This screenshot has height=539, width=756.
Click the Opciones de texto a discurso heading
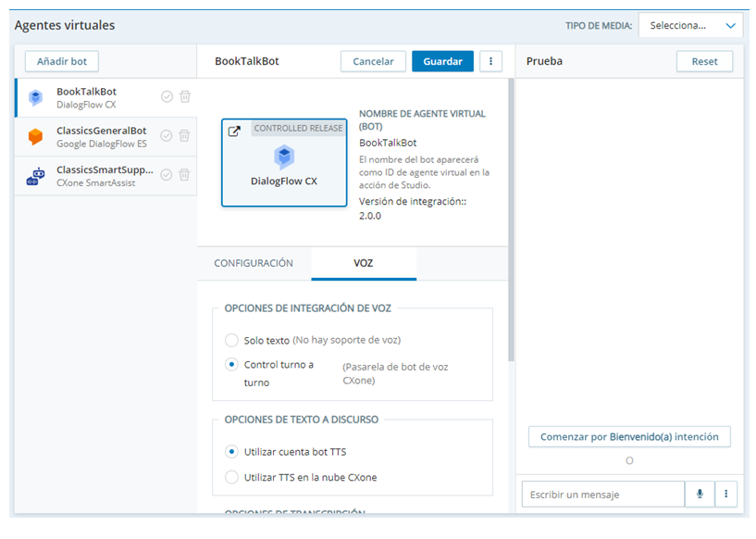point(302,420)
